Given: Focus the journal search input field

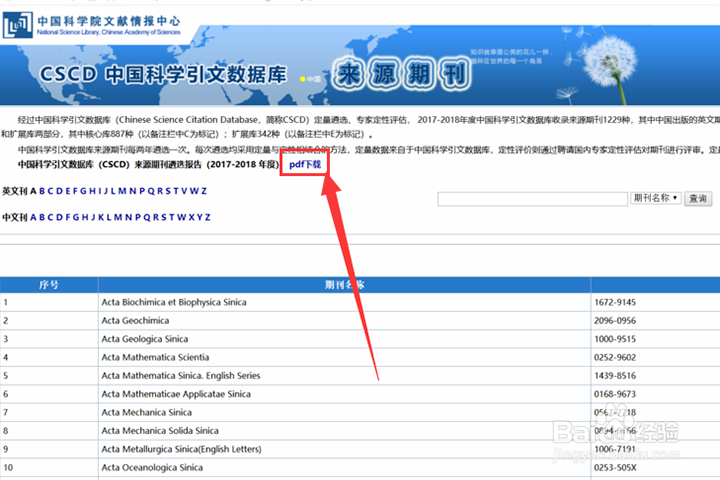Looking at the screenshot, I should pyautogui.click(x=533, y=199).
